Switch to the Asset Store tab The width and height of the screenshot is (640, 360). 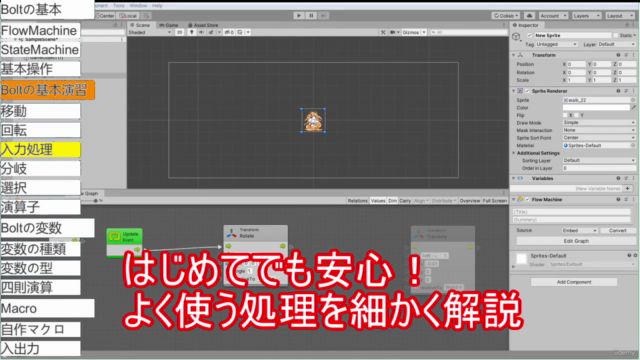tap(203, 25)
